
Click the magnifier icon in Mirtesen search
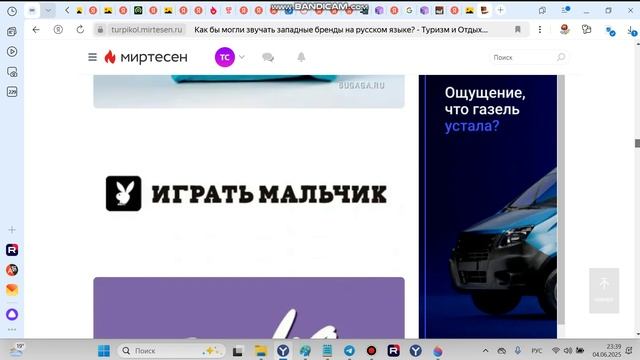[561, 57]
